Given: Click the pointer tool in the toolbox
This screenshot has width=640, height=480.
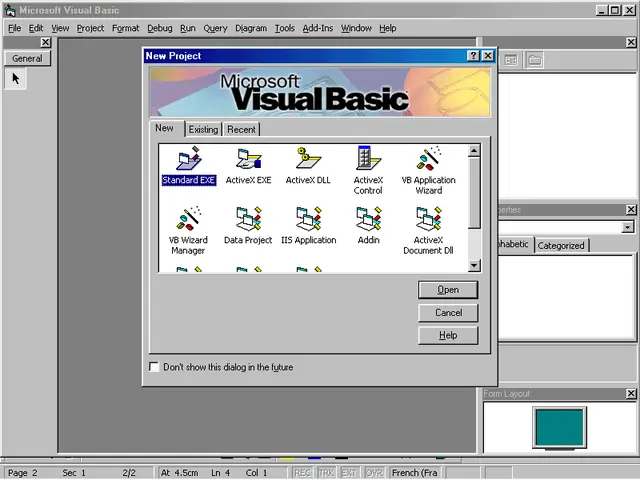Looking at the screenshot, I should click(16, 78).
